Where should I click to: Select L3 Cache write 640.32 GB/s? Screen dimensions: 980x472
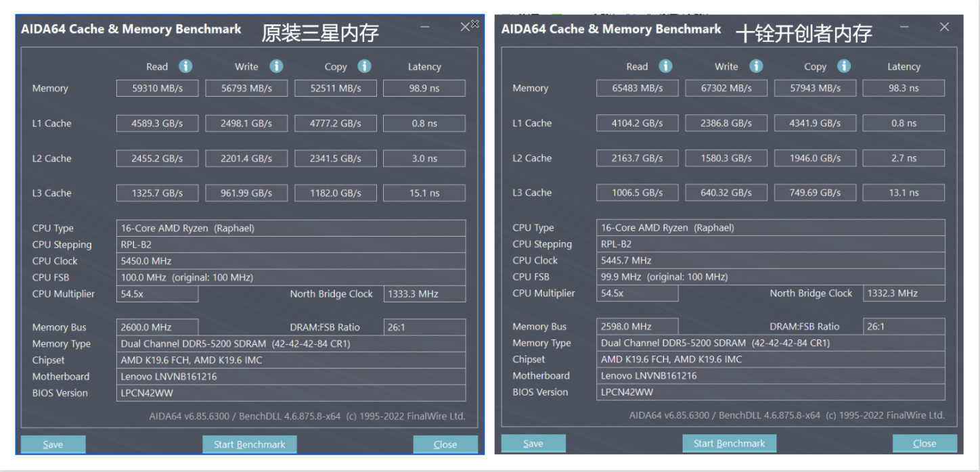pos(726,192)
